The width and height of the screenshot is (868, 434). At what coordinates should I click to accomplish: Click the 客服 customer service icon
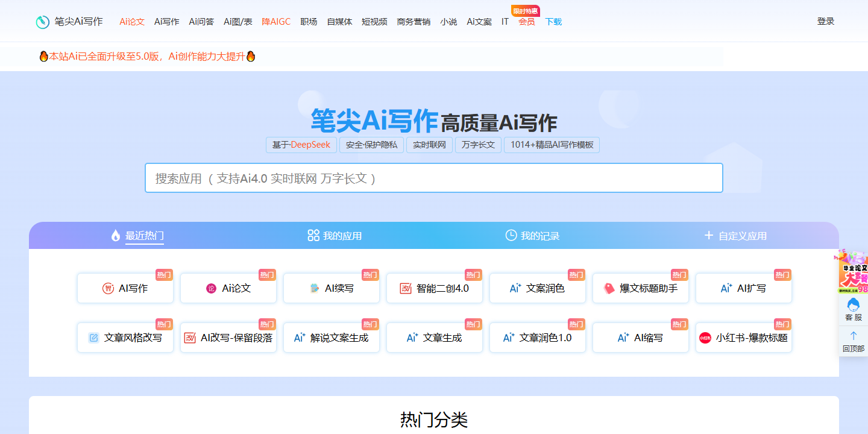pyautogui.click(x=854, y=304)
